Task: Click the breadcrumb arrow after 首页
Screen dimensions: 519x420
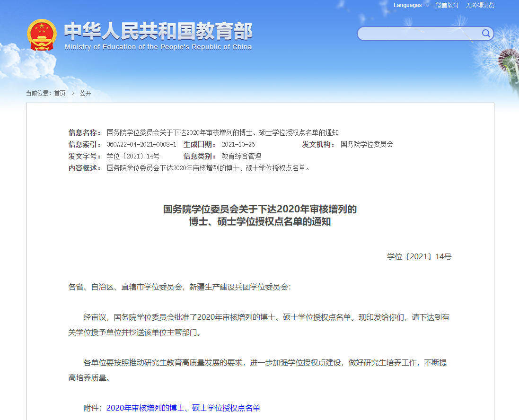Action: click(73, 93)
